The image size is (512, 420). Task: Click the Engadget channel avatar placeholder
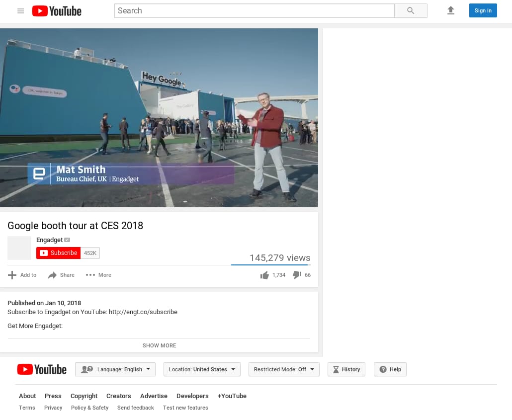point(19,248)
